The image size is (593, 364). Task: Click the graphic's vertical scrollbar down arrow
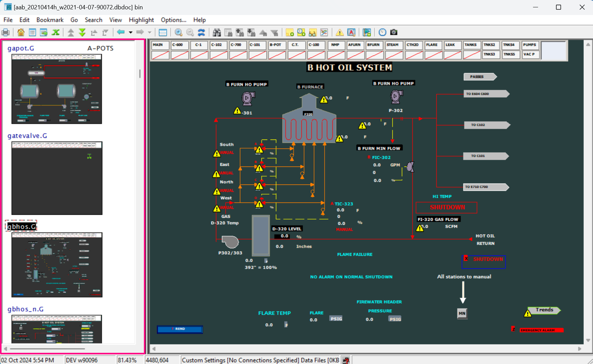(x=588, y=340)
